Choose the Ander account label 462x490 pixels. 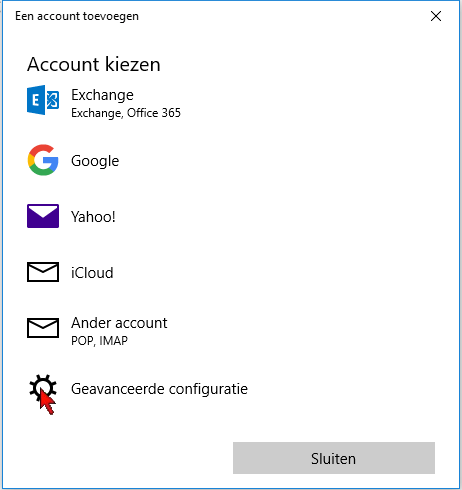pyautogui.click(x=119, y=323)
